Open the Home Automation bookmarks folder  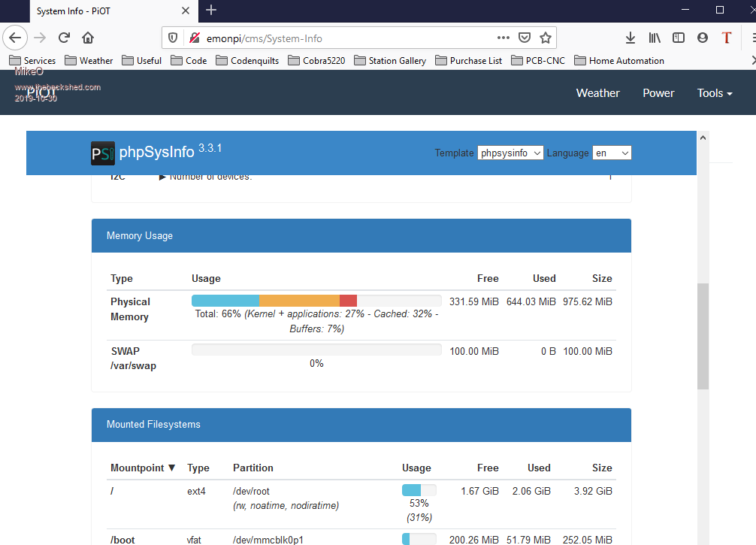point(618,61)
